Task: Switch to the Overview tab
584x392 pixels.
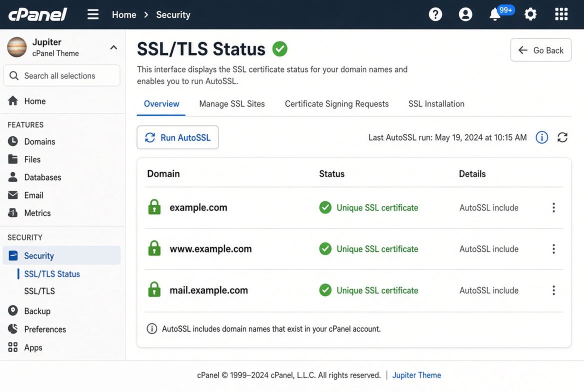Action: tap(161, 104)
